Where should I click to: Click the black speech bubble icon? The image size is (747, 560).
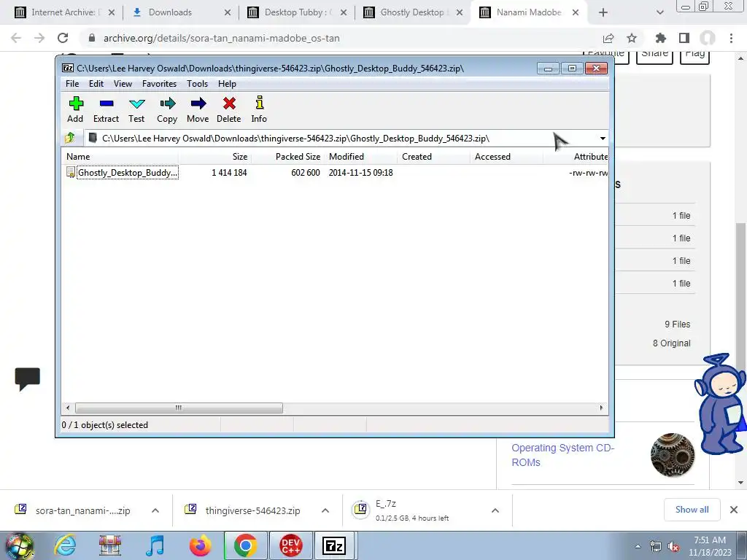[x=27, y=379]
